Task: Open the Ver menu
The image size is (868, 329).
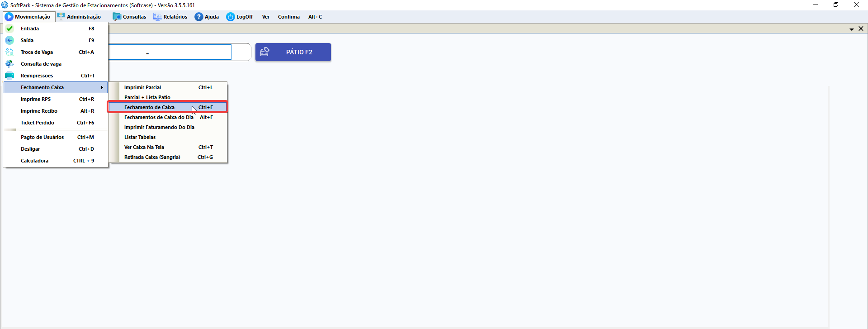Action: point(266,17)
